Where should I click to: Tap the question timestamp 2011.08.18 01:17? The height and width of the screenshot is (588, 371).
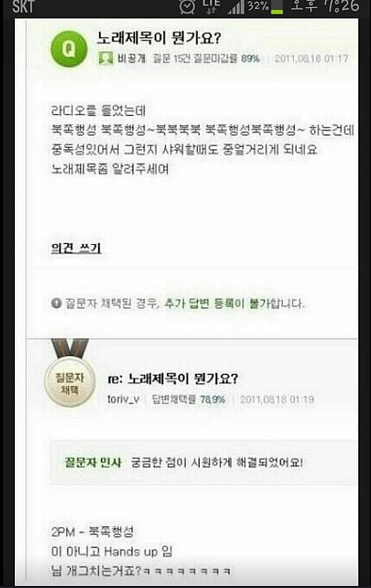coord(312,59)
